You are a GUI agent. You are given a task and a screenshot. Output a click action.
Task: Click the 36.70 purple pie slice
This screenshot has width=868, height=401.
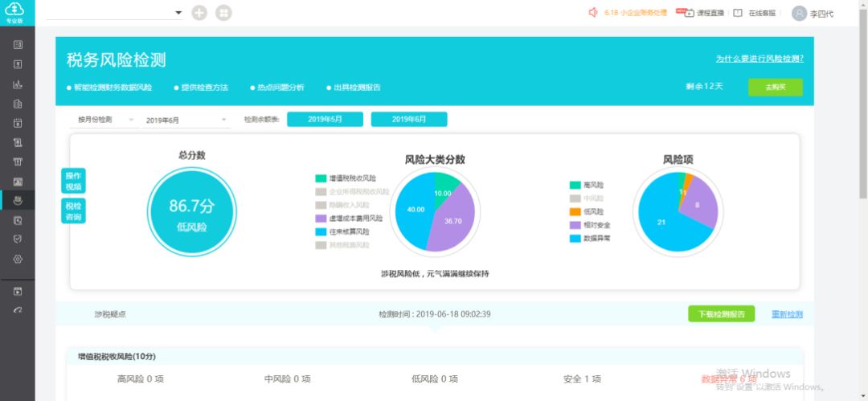point(451,222)
